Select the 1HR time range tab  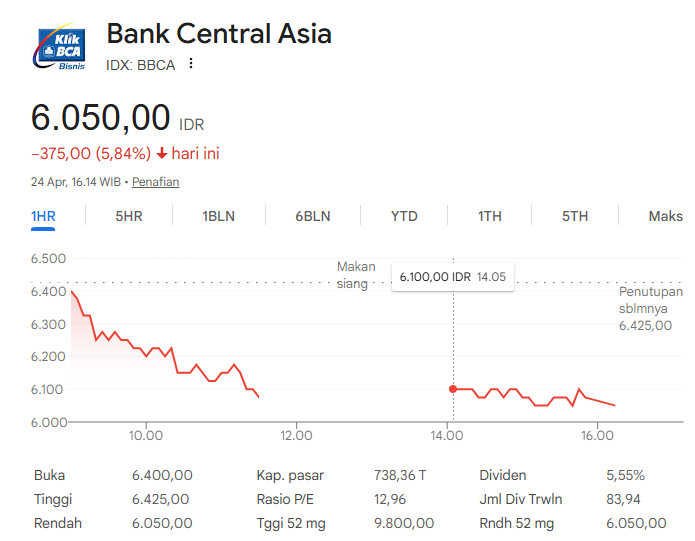42,216
